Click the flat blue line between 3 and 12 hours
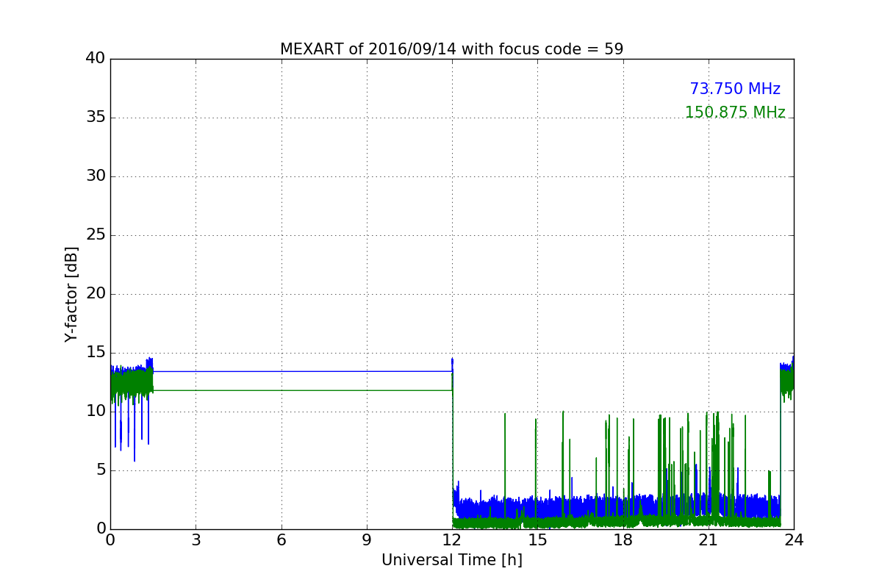The image size is (882, 588). [x=302, y=371]
